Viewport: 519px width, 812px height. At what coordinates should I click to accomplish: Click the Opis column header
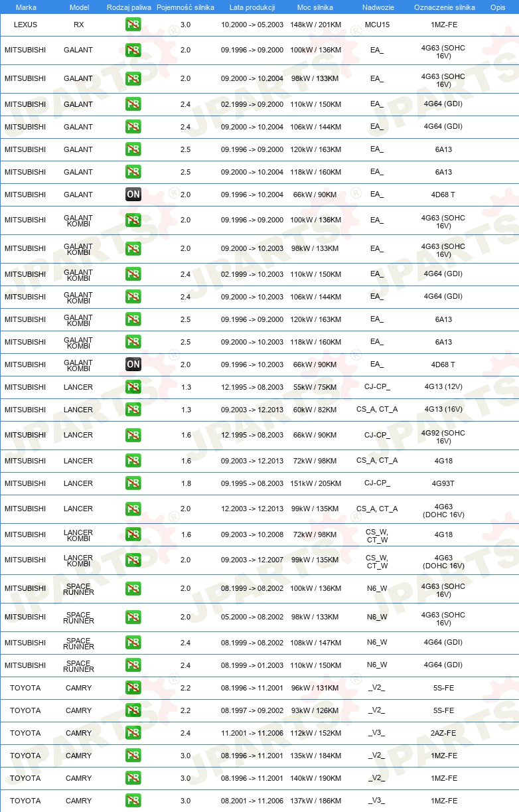point(497,7)
